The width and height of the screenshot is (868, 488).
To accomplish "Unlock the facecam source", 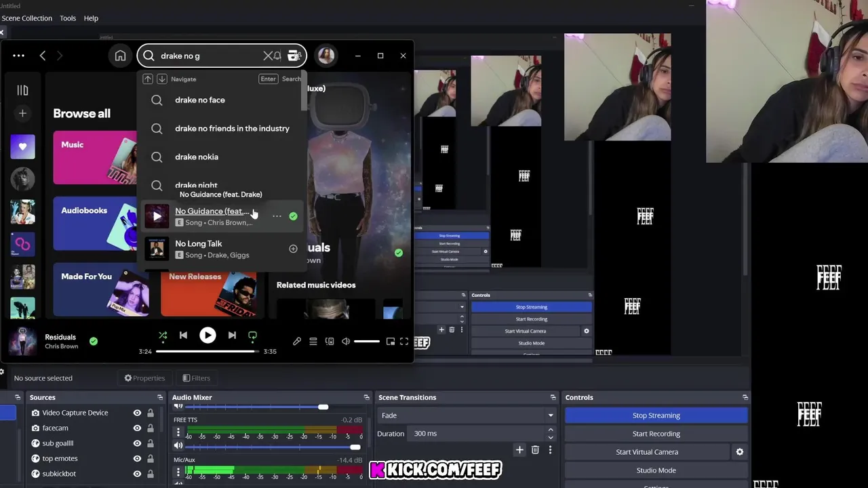I will coord(151,428).
